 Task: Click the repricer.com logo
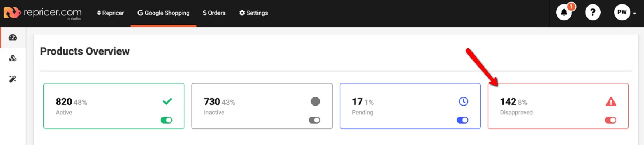click(x=43, y=13)
